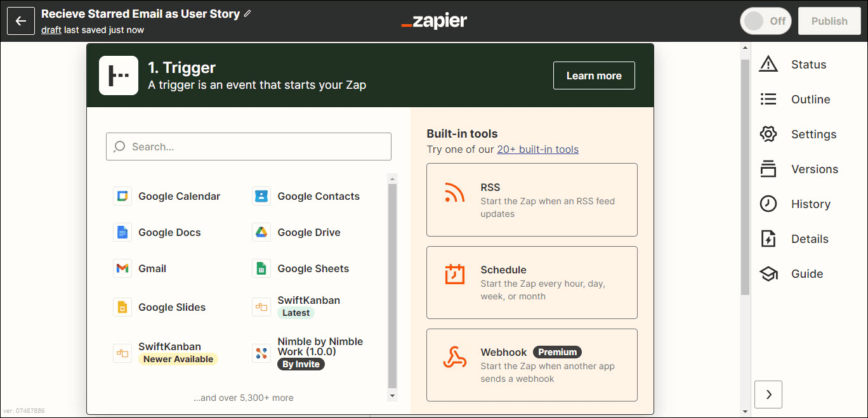Screen dimensions: 868x418
Task: Open the Outline list icon
Action: [x=768, y=99]
